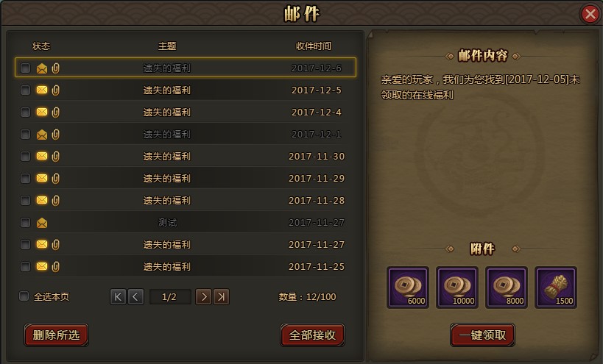603x364 pixels.
Task: Click the opened envelope icon of 测试 mail
Action: point(42,223)
